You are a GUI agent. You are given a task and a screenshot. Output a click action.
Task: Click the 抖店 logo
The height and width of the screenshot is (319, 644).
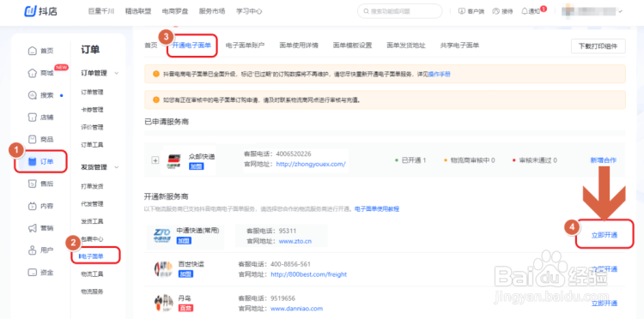(x=41, y=11)
